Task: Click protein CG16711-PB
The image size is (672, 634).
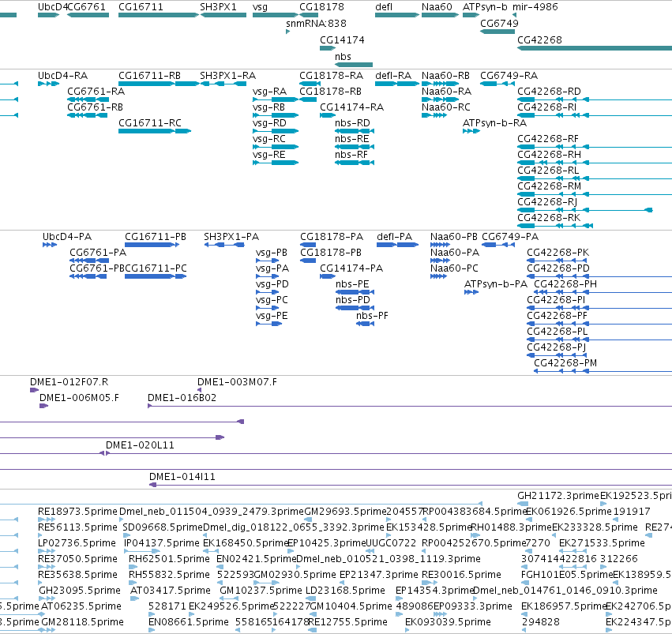Action: click(x=156, y=236)
